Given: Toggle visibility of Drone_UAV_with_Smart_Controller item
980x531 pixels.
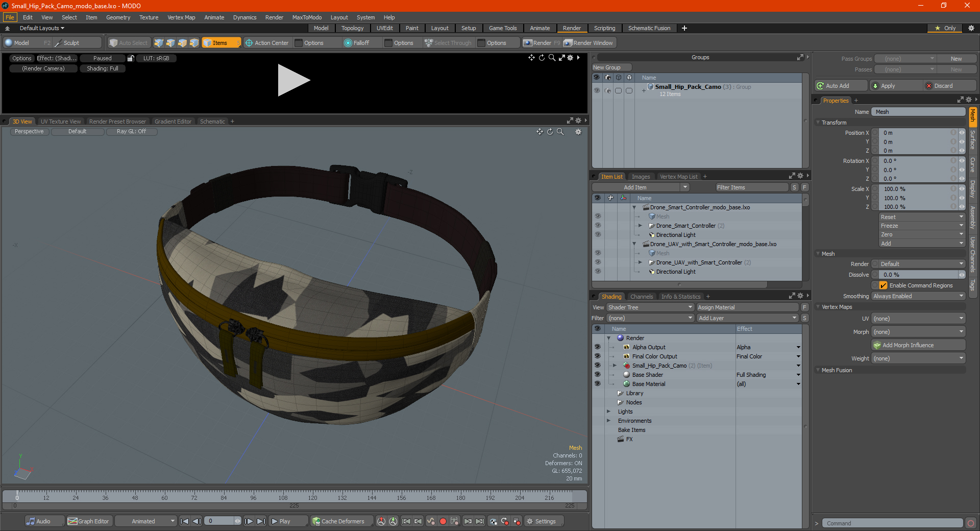Looking at the screenshot, I should pyautogui.click(x=598, y=262).
